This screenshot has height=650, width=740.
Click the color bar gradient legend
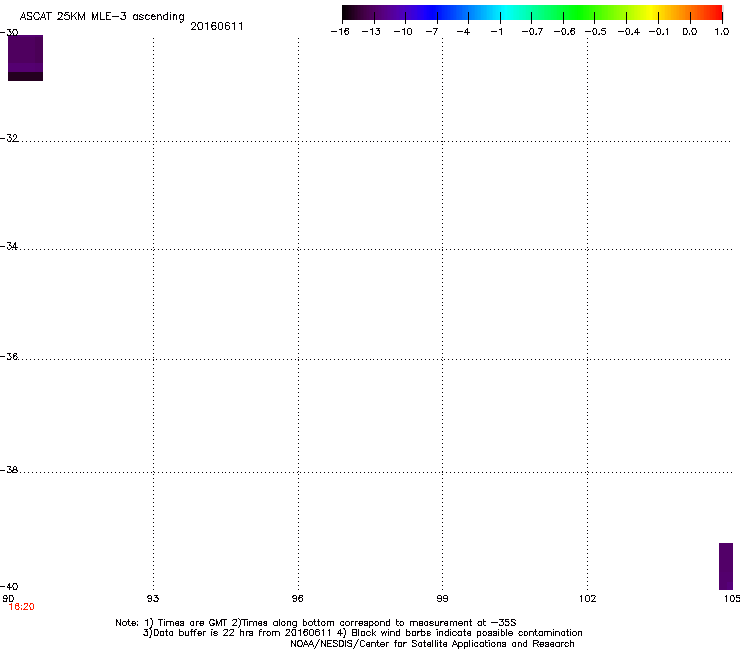click(x=532, y=13)
